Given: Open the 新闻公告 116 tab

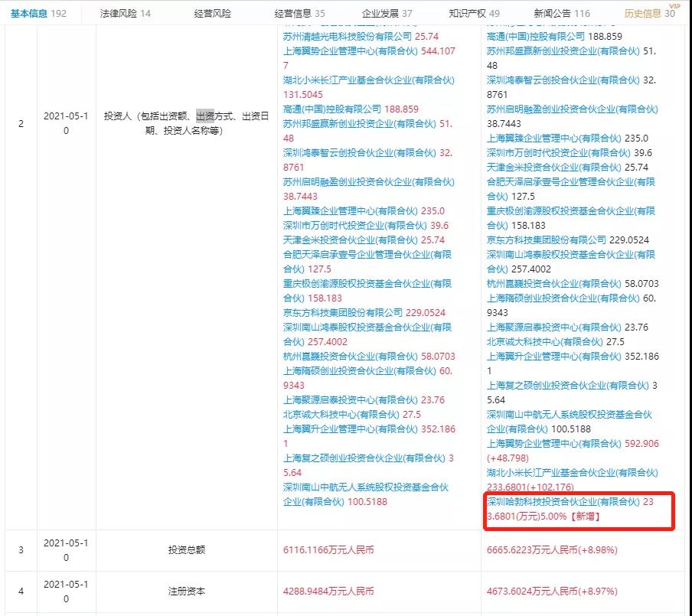Looking at the screenshot, I should pos(562,13).
